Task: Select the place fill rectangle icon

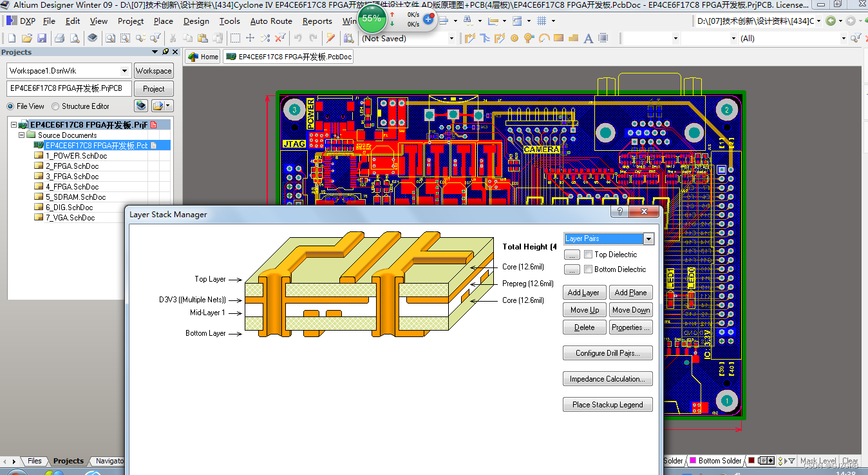Action: pos(558,39)
